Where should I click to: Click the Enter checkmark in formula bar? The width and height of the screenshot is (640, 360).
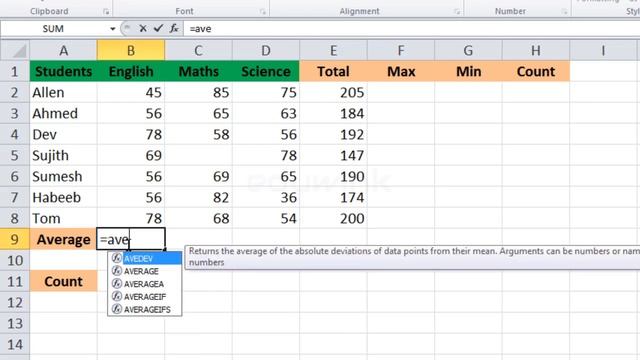tap(158, 29)
